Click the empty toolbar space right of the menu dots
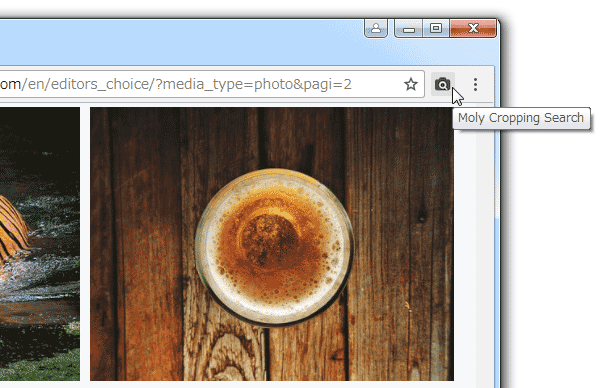The height and width of the screenshot is (388, 600). (x=488, y=84)
